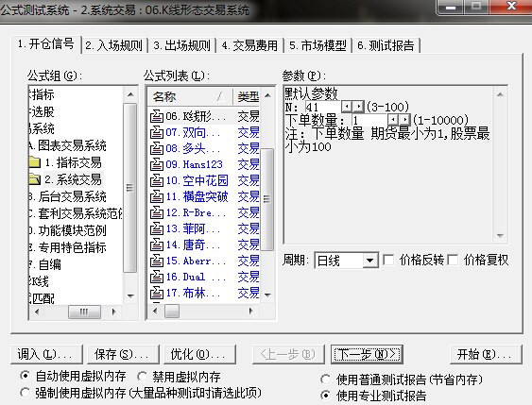Increase 下单数量 with right arrow

pyautogui.click(x=404, y=120)
